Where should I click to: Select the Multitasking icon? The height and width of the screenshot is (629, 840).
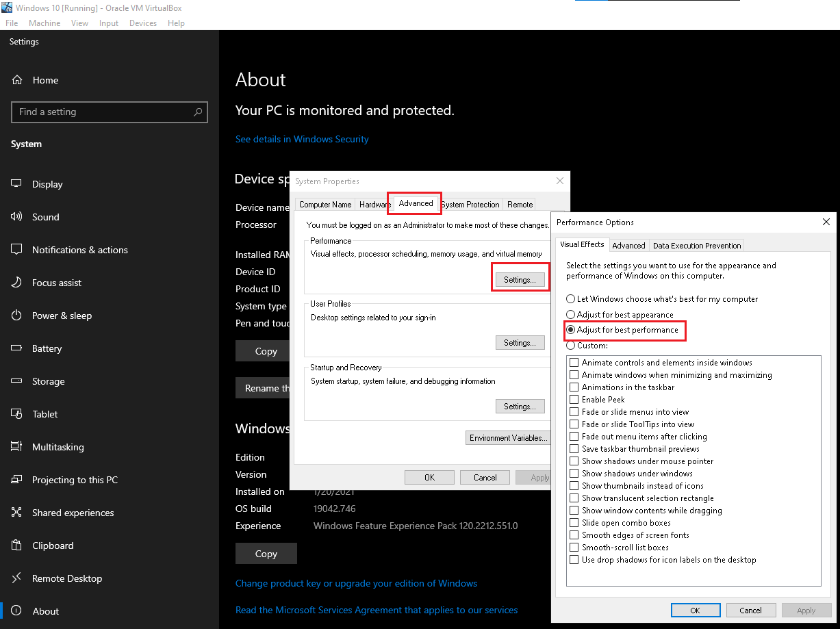click(x=17, y=447)
